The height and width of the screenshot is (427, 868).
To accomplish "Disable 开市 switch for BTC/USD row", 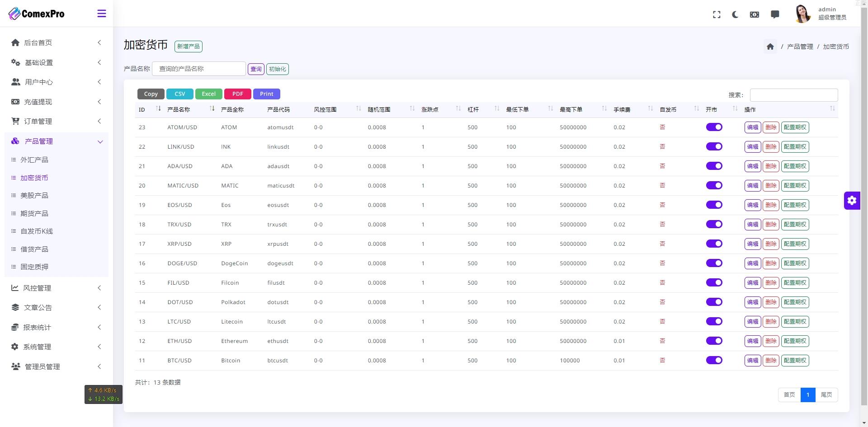I will click(714, 361).
